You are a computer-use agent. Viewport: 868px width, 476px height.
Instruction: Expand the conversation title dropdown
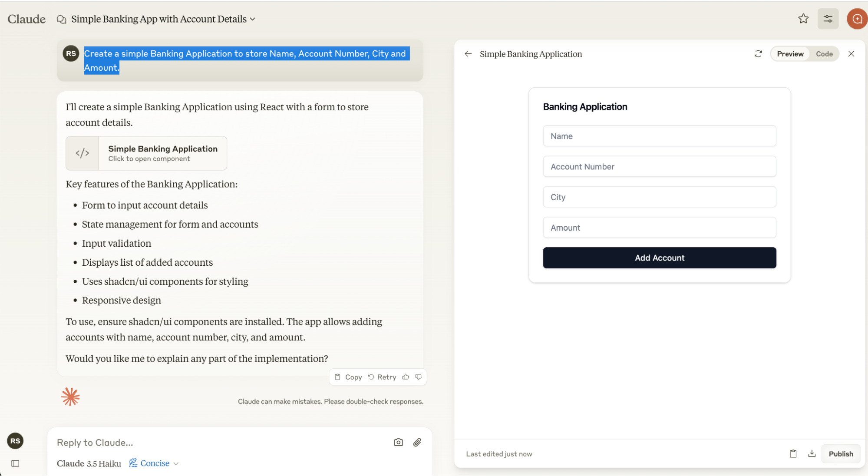point(253,19)
